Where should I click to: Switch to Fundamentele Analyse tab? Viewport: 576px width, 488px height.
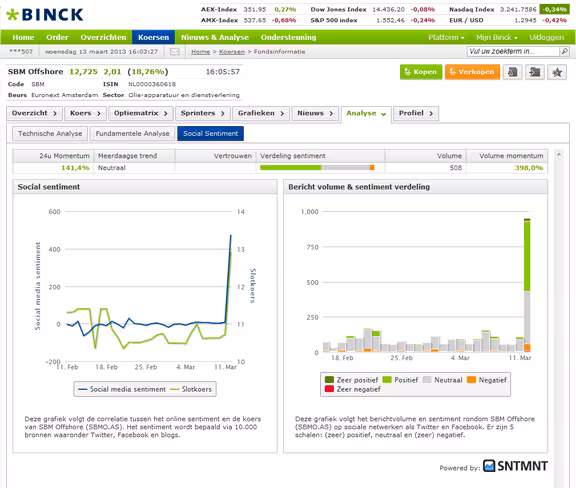(x=132, y=133)
